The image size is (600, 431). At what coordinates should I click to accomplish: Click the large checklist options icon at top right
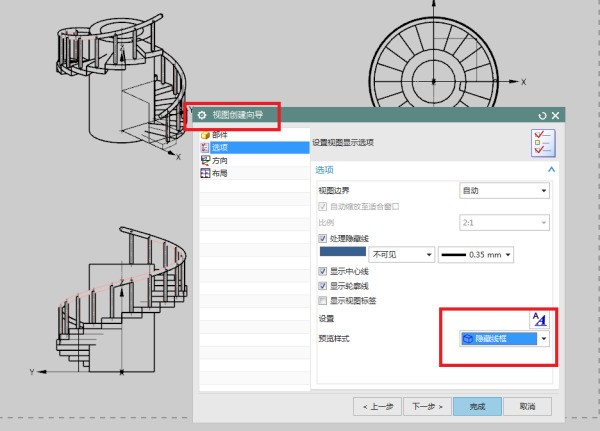[x=543, y=143]
